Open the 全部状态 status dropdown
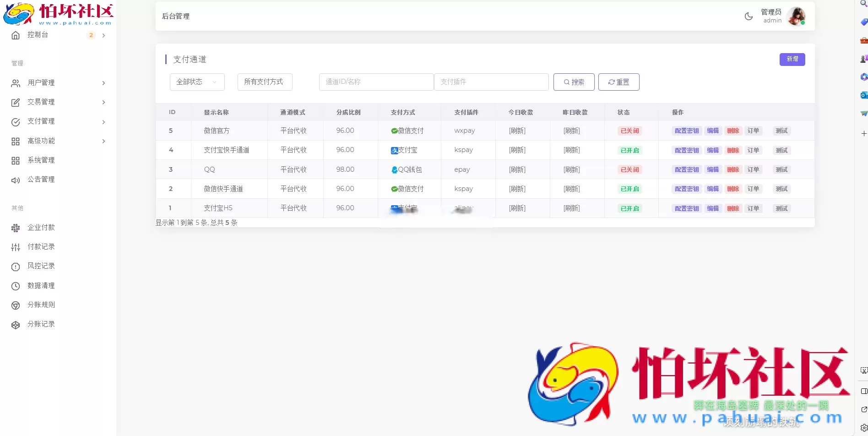This screenshot has width=868, height=436. point(196,82)
